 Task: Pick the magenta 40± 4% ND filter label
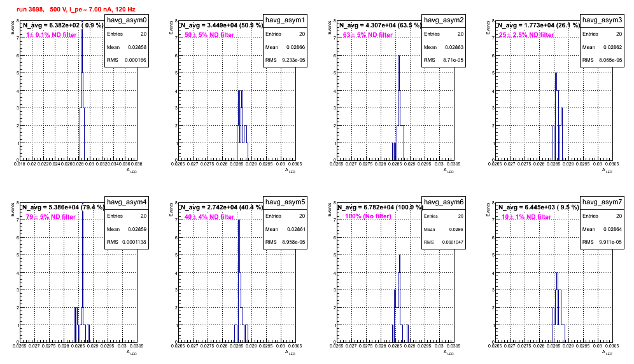point(209,217)
